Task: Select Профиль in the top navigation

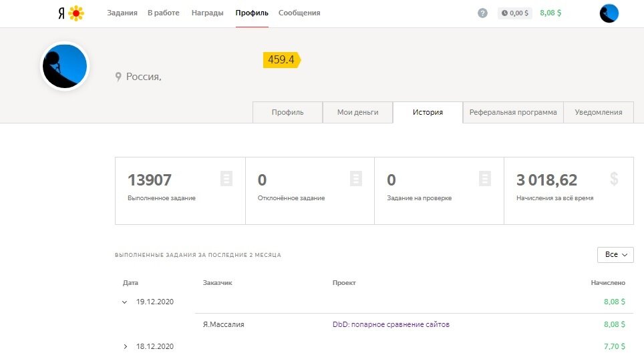Action: (252, 13)
